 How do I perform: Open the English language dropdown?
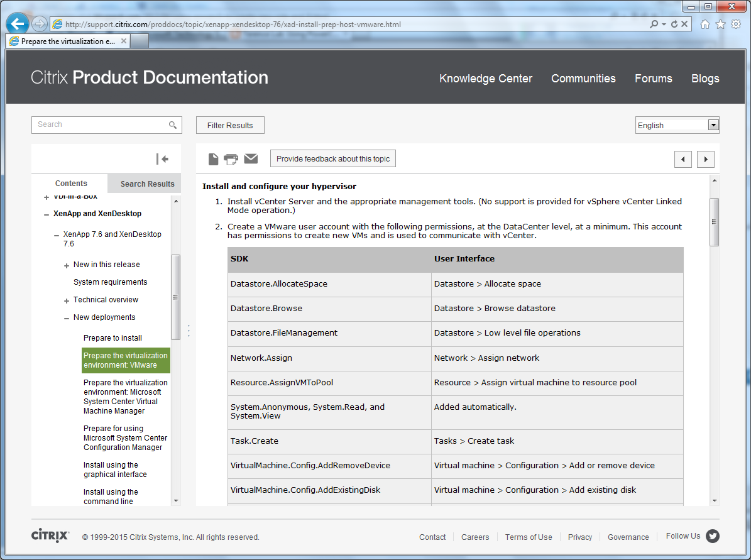click(x=677, y=125)
